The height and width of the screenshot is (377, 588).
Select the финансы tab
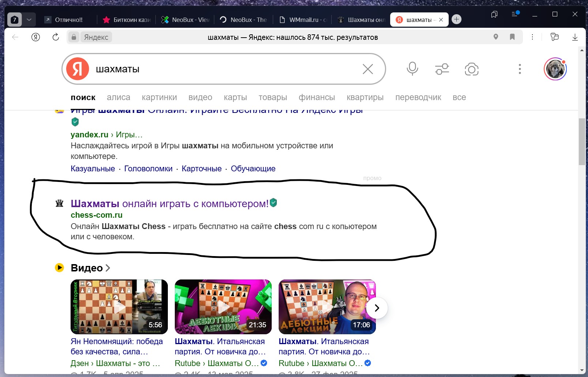[317, 98]
